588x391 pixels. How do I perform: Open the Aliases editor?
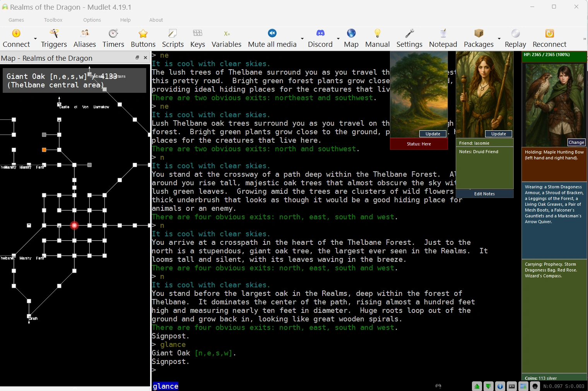click(85, 38)
